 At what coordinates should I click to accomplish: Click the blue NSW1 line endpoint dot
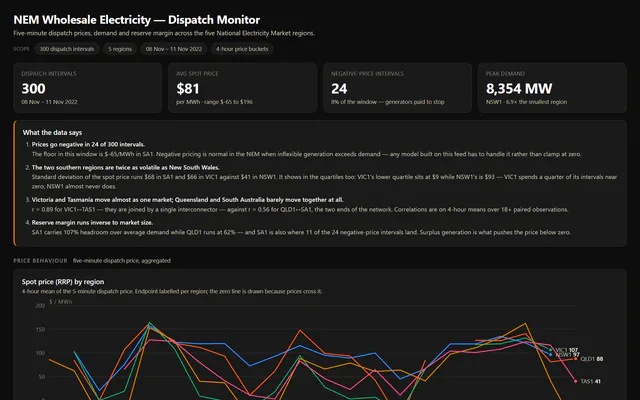(550, 355)
